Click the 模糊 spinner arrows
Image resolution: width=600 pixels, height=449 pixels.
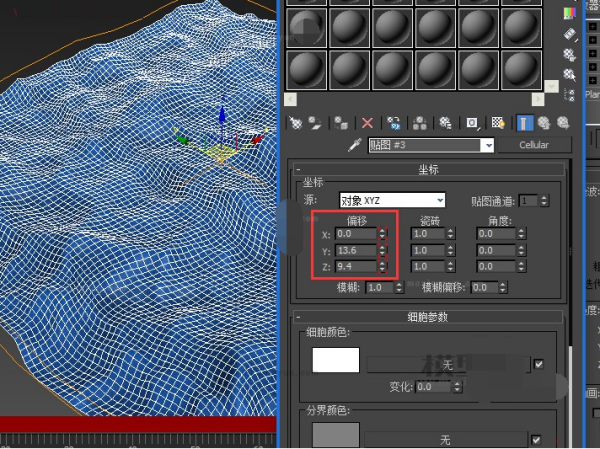tap(399, 287)
